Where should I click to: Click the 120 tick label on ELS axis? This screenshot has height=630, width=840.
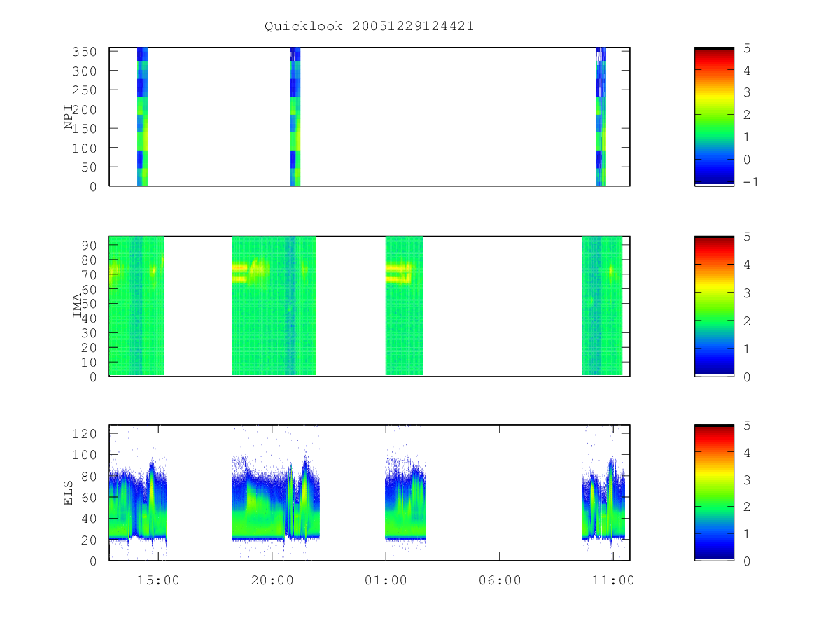click(85, 433)
